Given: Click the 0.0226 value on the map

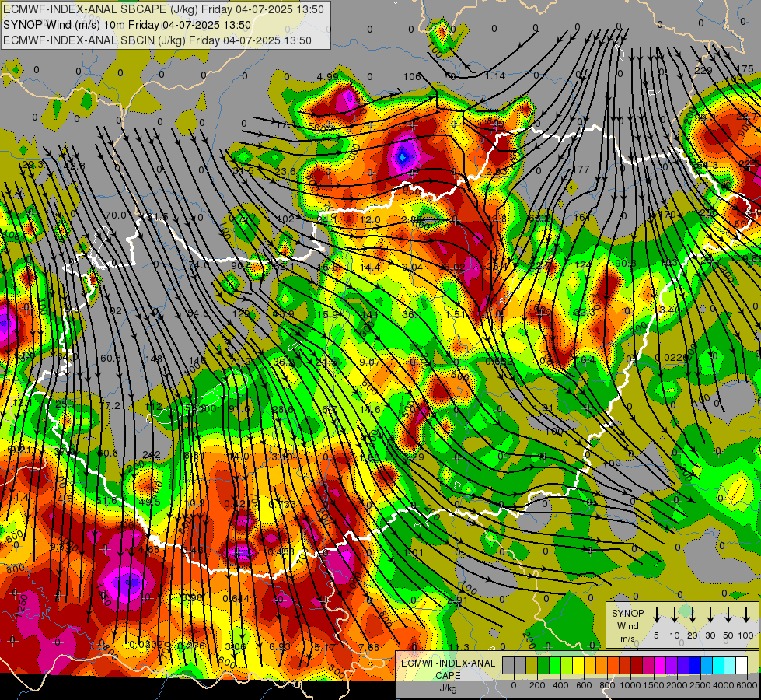Looking at the screenshot, I should [x=671, y=358].
